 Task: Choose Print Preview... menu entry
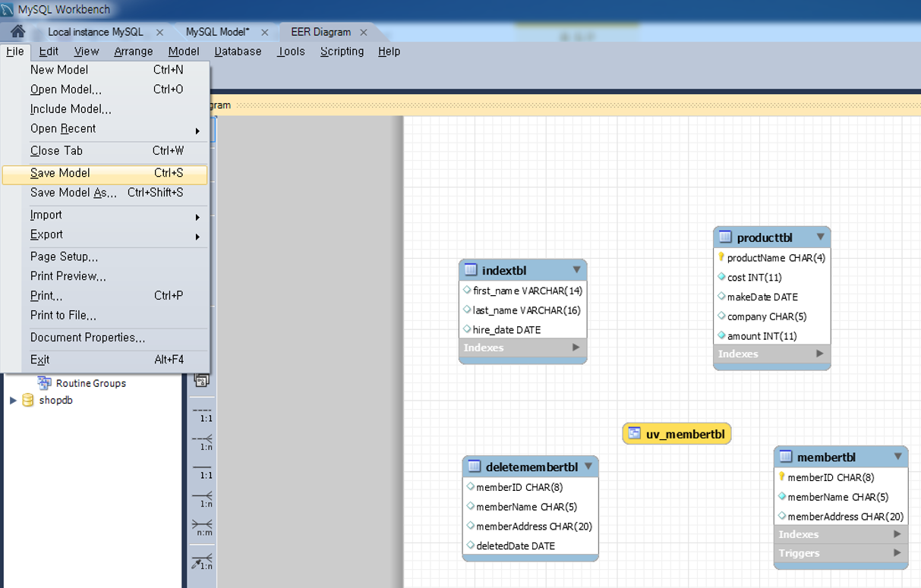(x=105, y=276)
